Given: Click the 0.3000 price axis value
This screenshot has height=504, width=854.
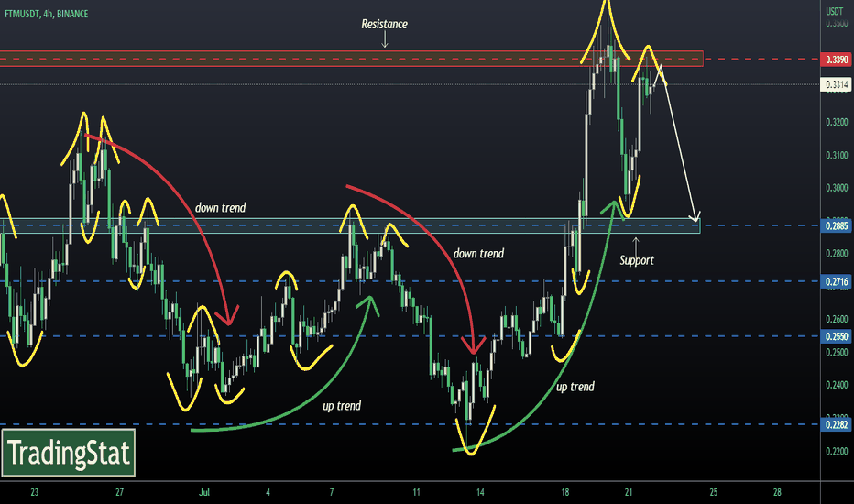Looking at the screenshot, I should point(837,188).
